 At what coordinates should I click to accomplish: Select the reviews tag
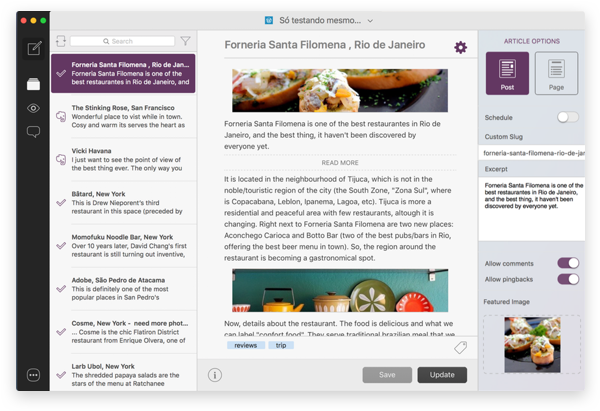[246, 345]
